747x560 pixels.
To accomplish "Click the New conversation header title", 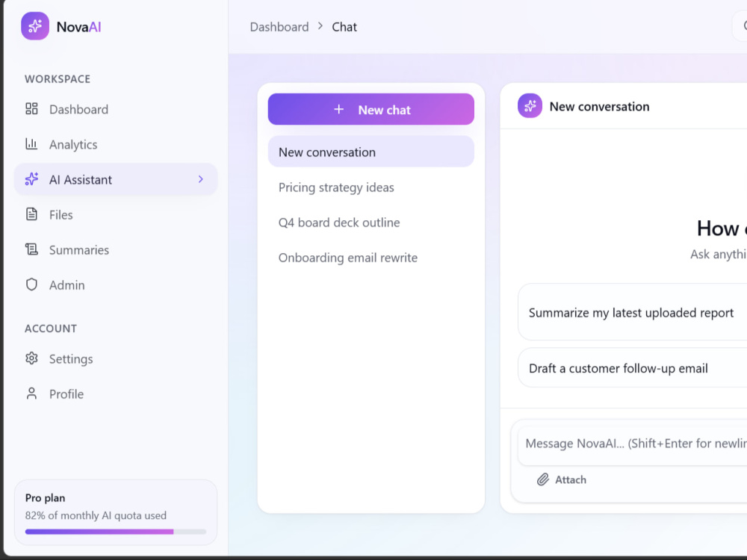I will (x=599, y=106).
